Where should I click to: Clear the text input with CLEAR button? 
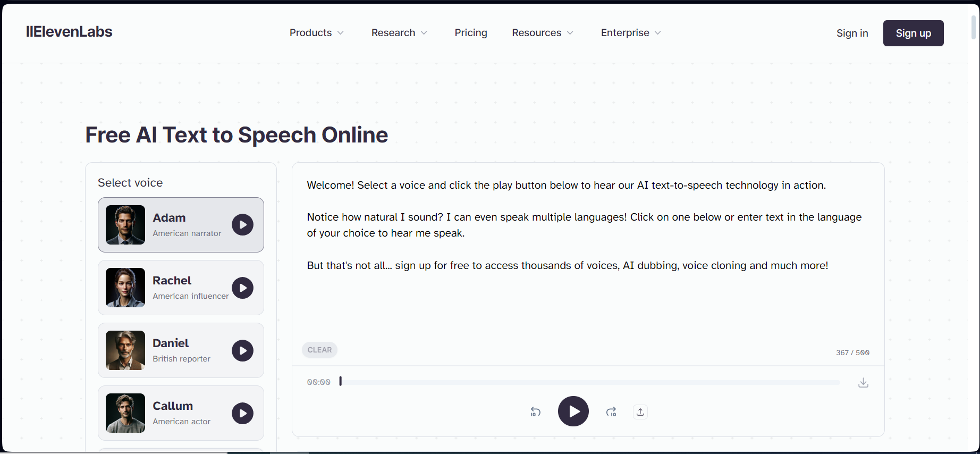[x=319, y=350]
